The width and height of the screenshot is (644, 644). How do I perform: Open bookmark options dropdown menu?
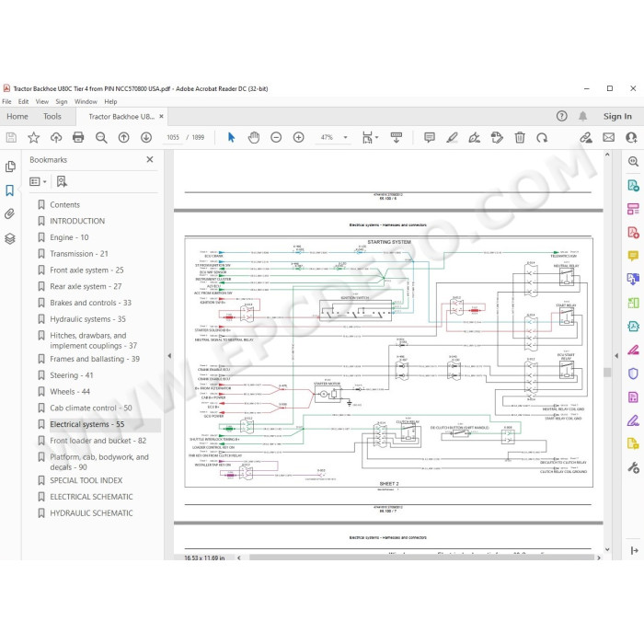pos(38,181)
